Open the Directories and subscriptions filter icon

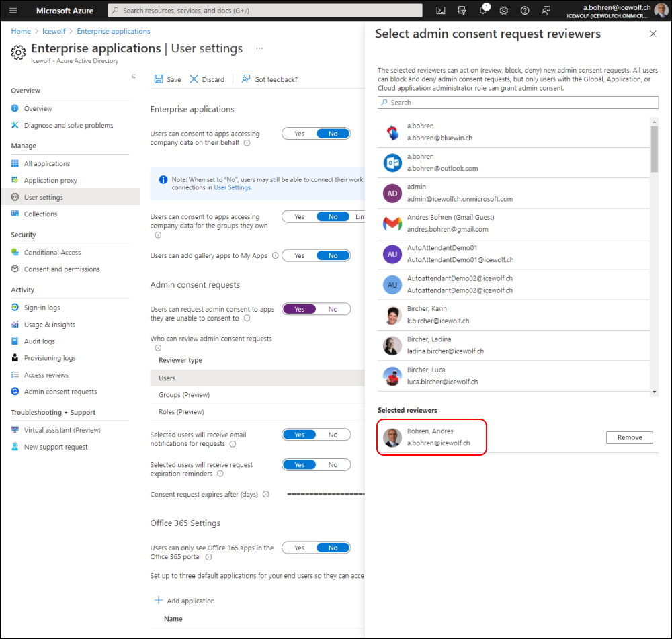(x=462, y=11)
